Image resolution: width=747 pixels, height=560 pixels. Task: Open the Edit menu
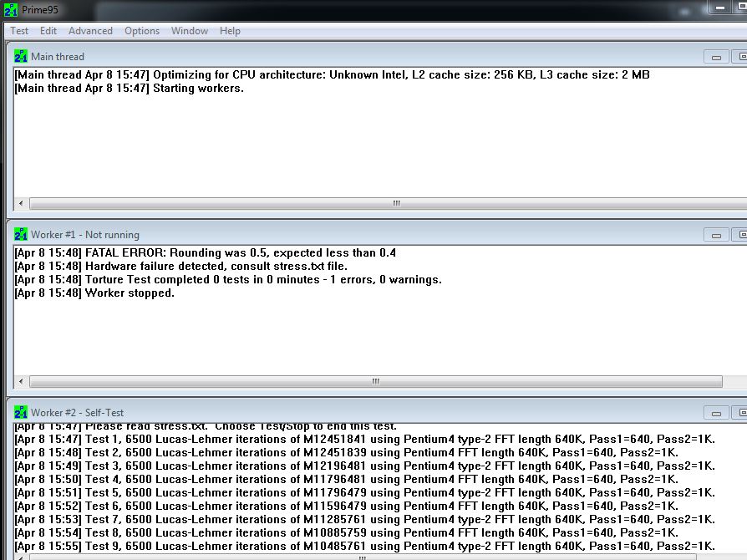coord(48,31)
